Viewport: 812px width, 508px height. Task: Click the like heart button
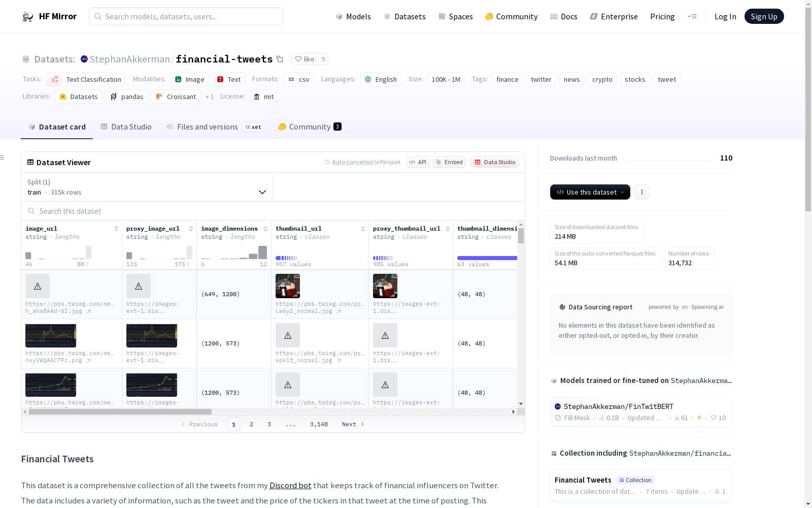[x=305, y=59]
